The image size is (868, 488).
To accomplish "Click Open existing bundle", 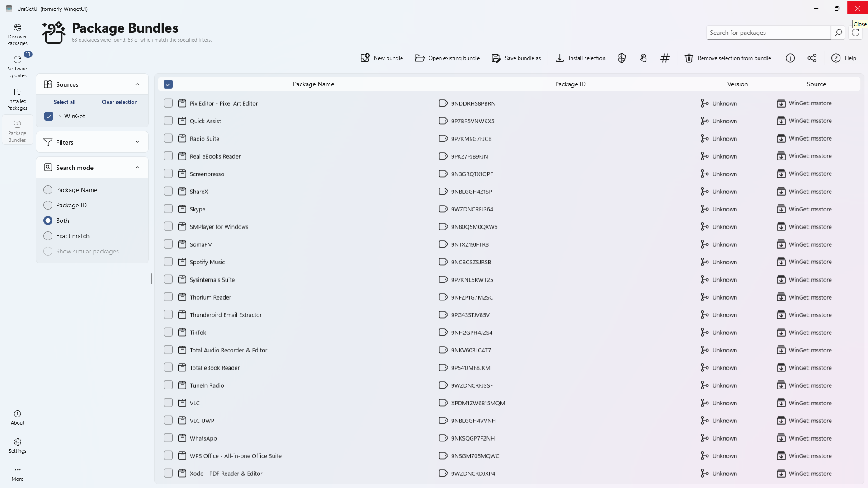I will click(x=447, y=58).
